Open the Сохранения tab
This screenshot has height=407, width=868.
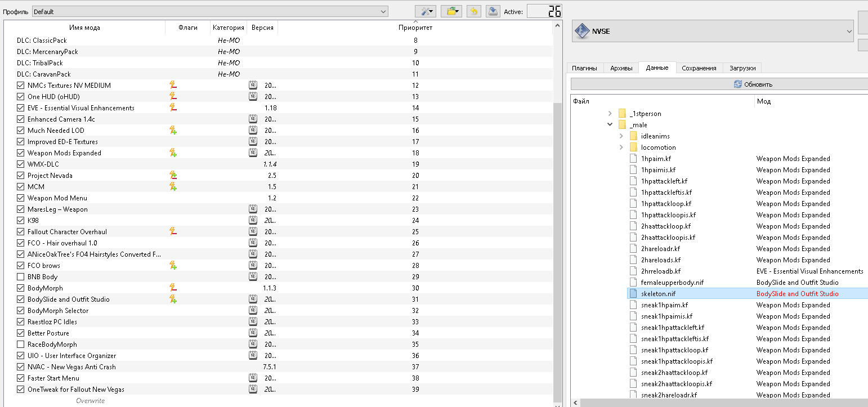699,68
